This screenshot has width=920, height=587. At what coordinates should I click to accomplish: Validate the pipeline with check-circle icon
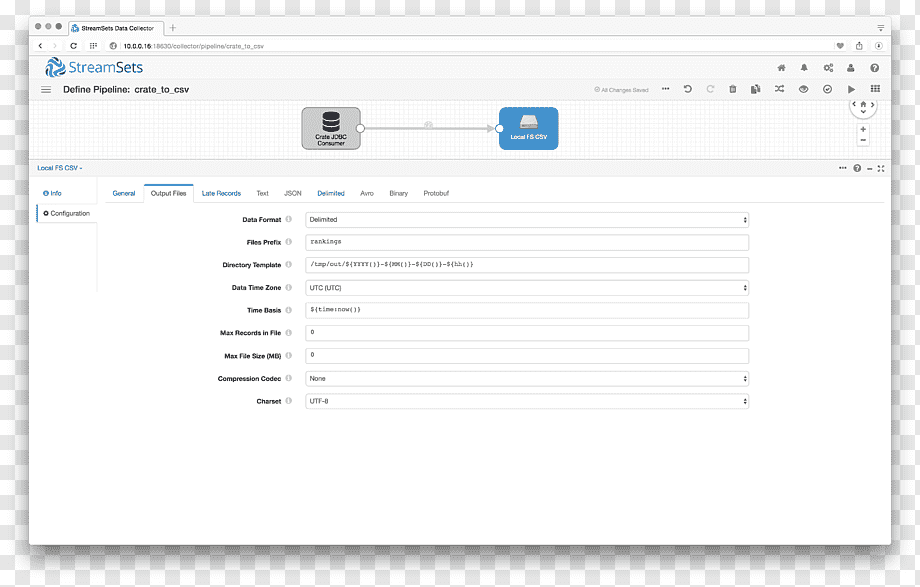tap(827, 89)
